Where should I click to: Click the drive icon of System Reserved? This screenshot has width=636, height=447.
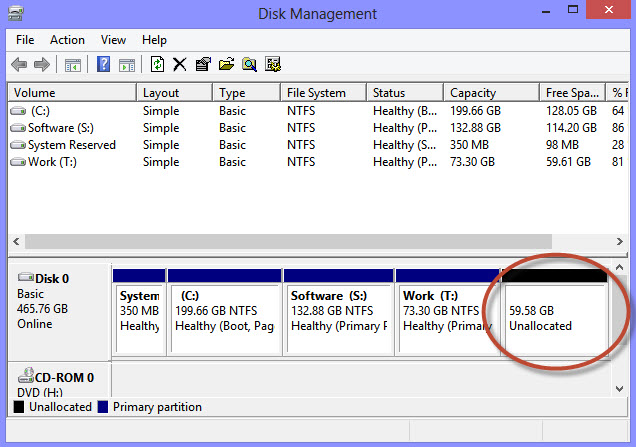18,145
